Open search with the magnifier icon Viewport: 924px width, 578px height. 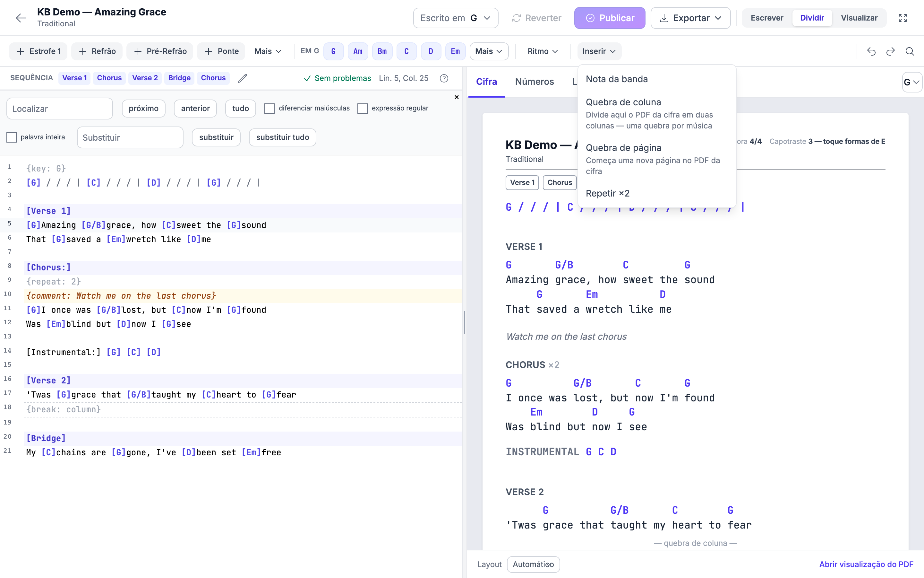coord(910,51)
